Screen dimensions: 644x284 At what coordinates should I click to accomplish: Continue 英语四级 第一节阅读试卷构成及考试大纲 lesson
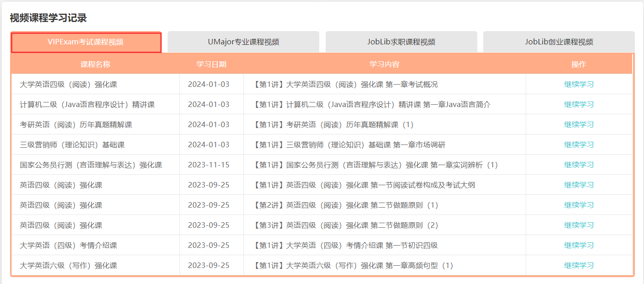tap(579, 185)
